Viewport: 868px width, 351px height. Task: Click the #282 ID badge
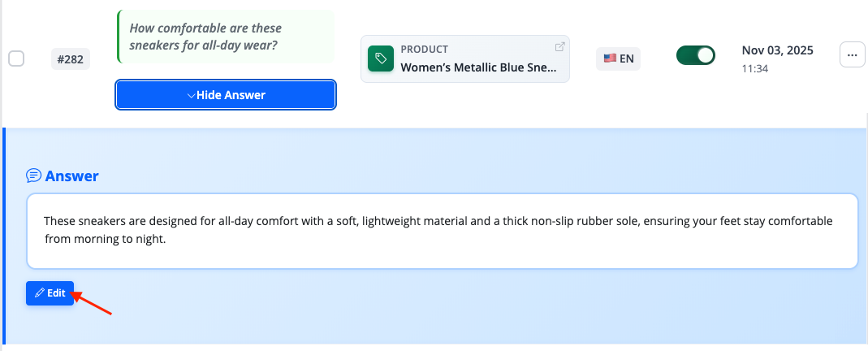71,58
